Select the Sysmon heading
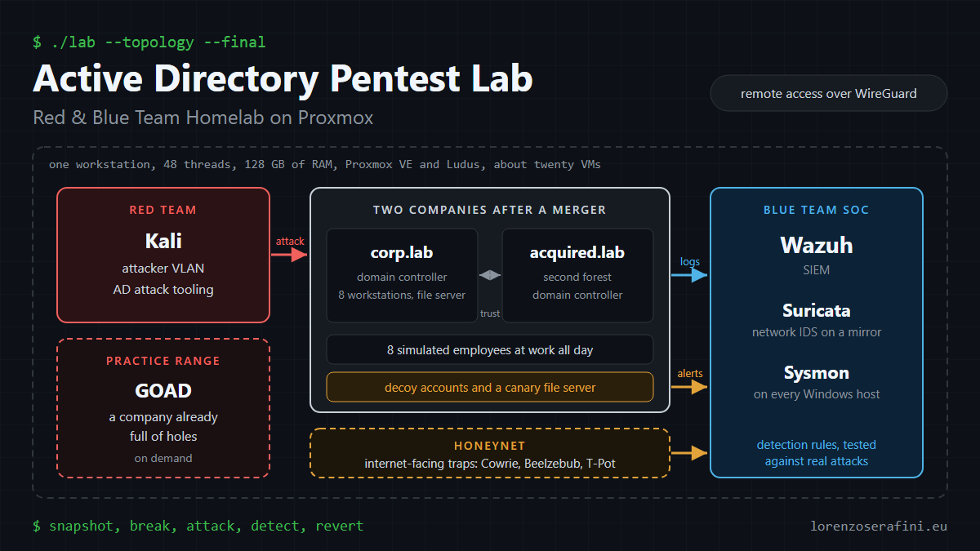The height and width of the screenshot is (551, 980). tap(817, 373)
